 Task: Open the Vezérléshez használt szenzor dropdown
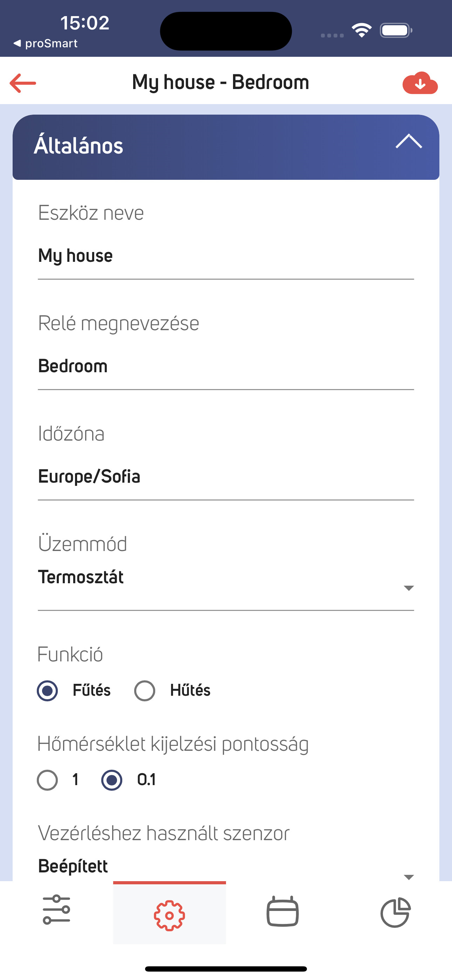[226, 868]
